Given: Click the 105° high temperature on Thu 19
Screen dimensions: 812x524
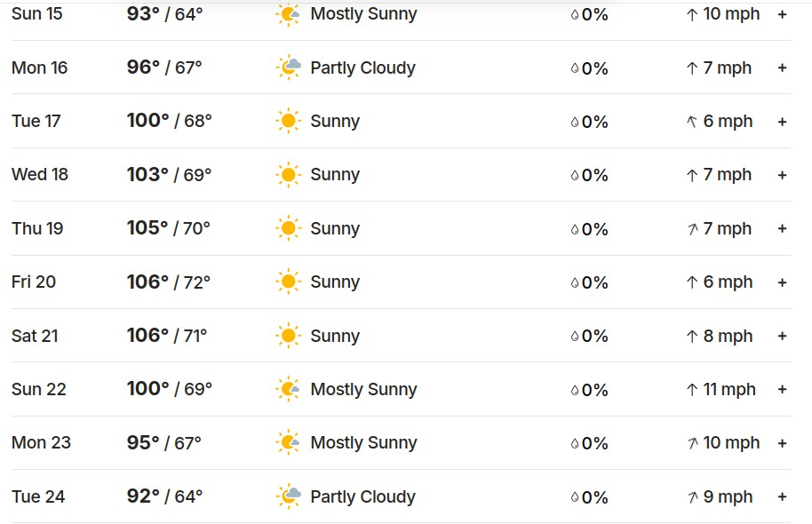Looking at the screenshot, I should click(147, 228).
